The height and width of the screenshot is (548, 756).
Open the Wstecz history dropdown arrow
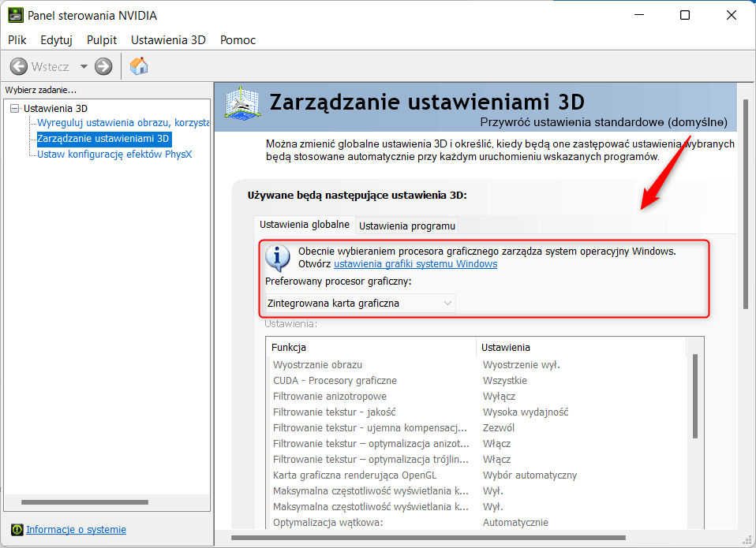(84, 66)
